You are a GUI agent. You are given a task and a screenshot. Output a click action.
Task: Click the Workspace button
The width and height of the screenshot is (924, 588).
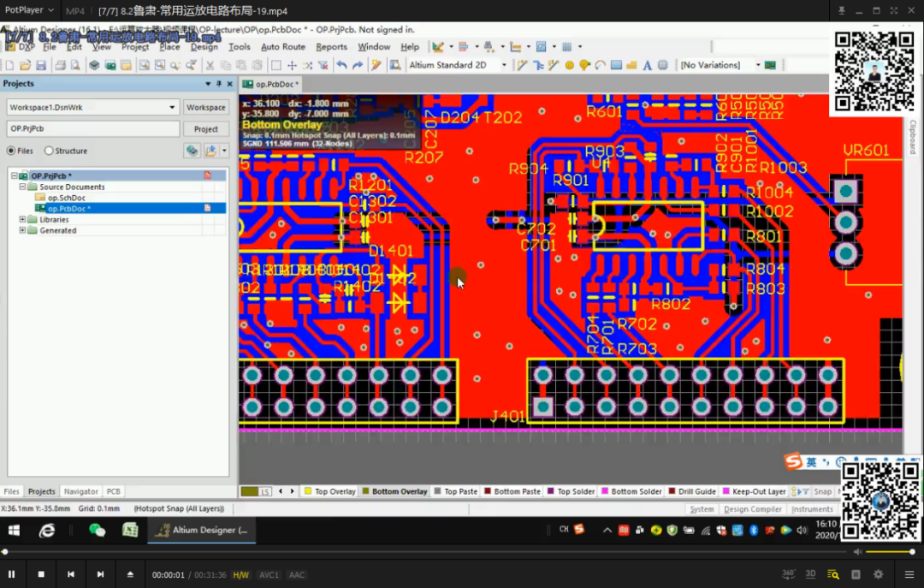tap(205, 107)
